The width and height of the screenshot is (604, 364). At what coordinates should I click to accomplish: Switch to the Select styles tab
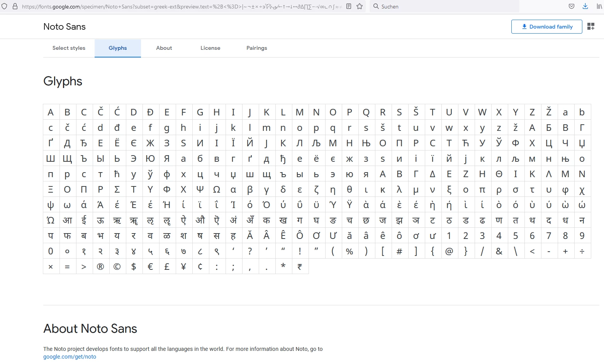click(x=69, y=48)
